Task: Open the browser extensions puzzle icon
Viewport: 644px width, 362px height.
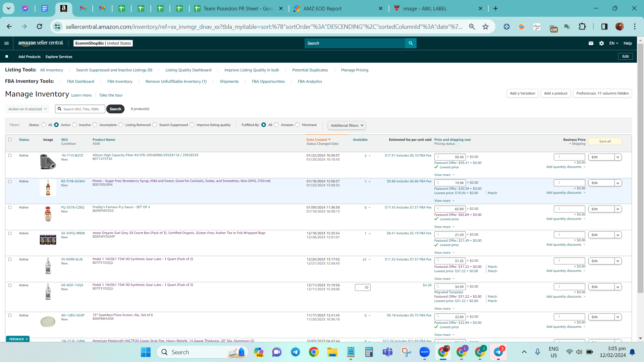Action: (x=582, y=26)
